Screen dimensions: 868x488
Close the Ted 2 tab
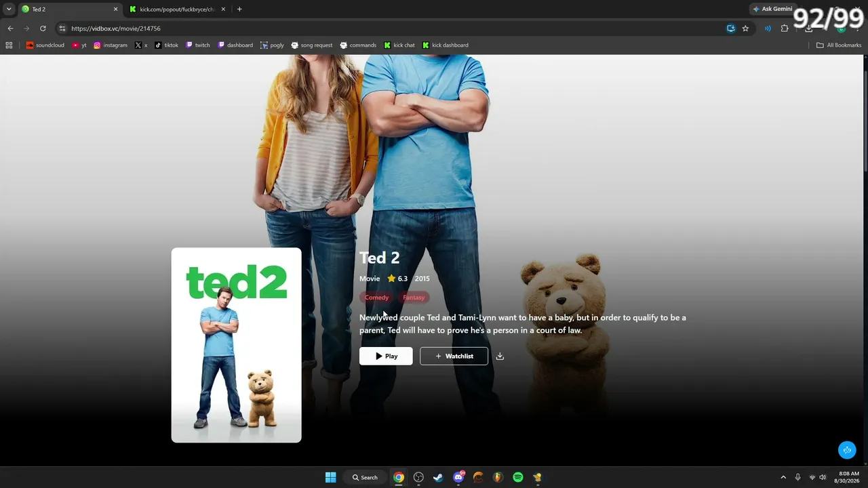tap(115, 9)
